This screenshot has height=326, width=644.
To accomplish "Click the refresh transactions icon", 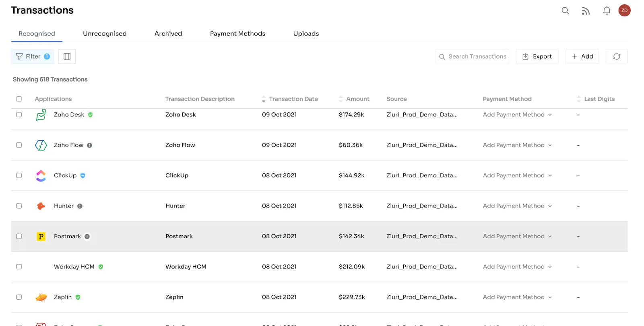I will (x=617, y=56).
